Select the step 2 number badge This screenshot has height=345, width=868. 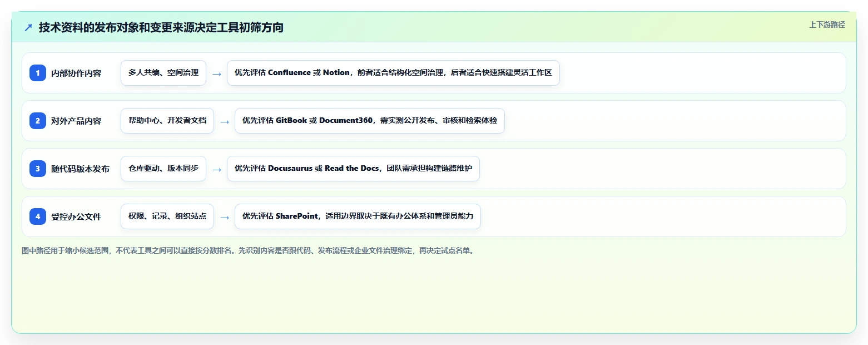(38, 121)
